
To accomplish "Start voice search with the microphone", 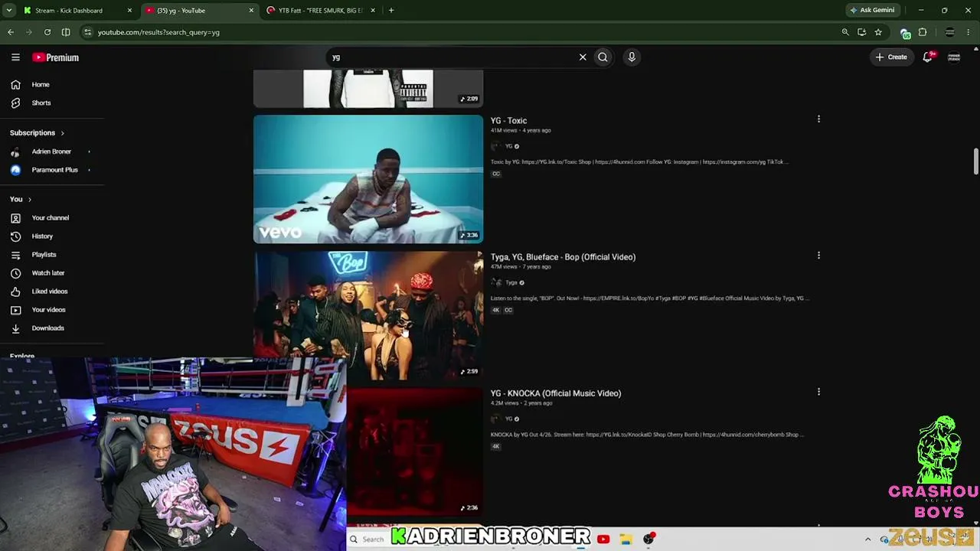I will (632, 57).
